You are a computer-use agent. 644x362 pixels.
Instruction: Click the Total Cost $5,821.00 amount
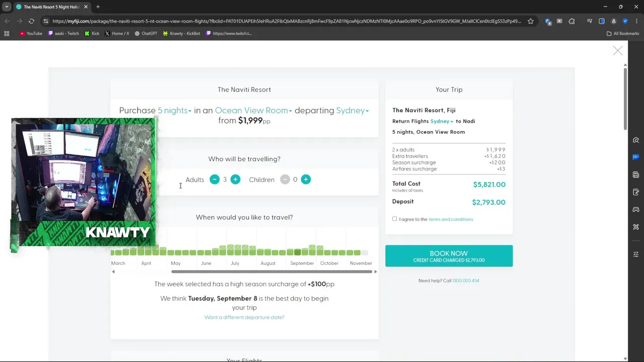[x=489, y=185]
